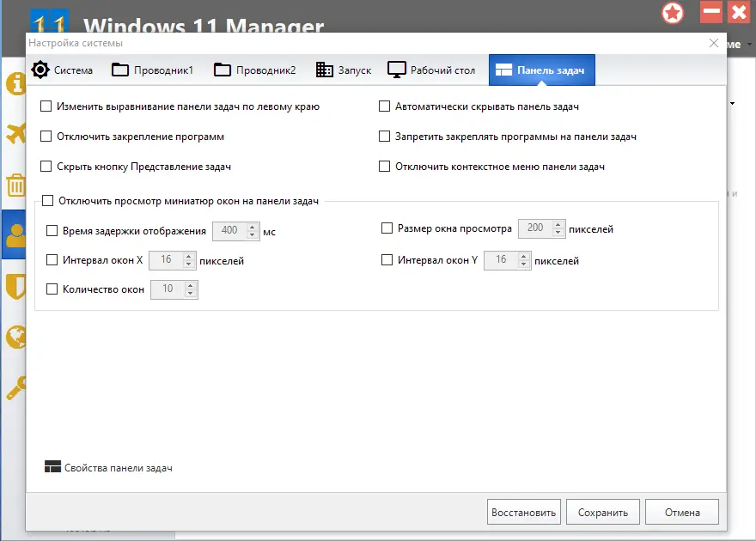
Task: Toggle Отключить просмотр миниатюр окон checkbox
Action: point(48,200)
